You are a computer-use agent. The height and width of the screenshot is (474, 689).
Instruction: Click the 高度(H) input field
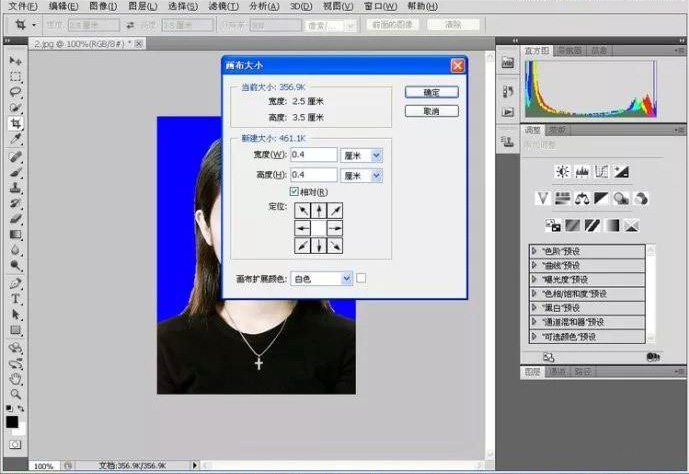click(x=314, y=175)
